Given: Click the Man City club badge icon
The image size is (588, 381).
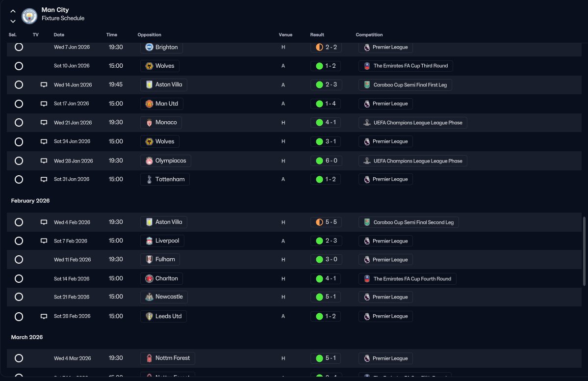Looking at the screenshot, I should coord(29,16).
